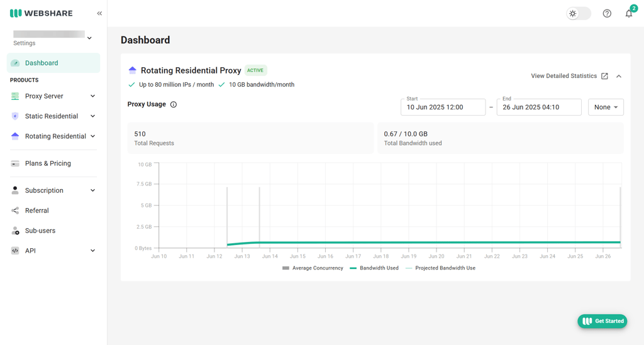Click the ACTIVE status badge
644x345 pixels.
tap(255, 70)
